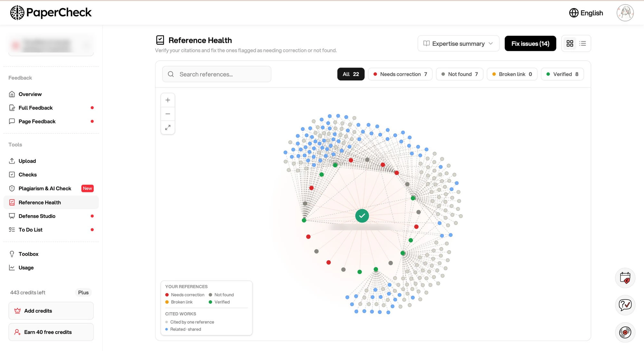Open the To Do List
This screenshot has width=644, height=351.
click(51, 230)
